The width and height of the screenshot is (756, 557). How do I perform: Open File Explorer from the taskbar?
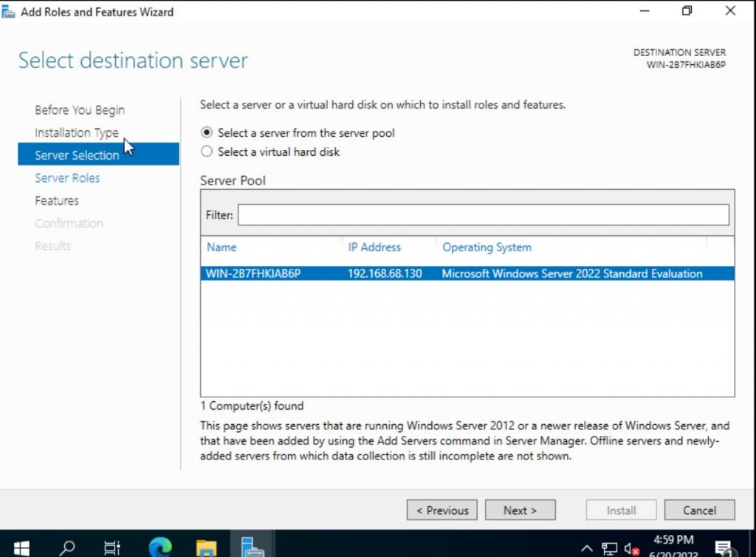pos(206,547)
